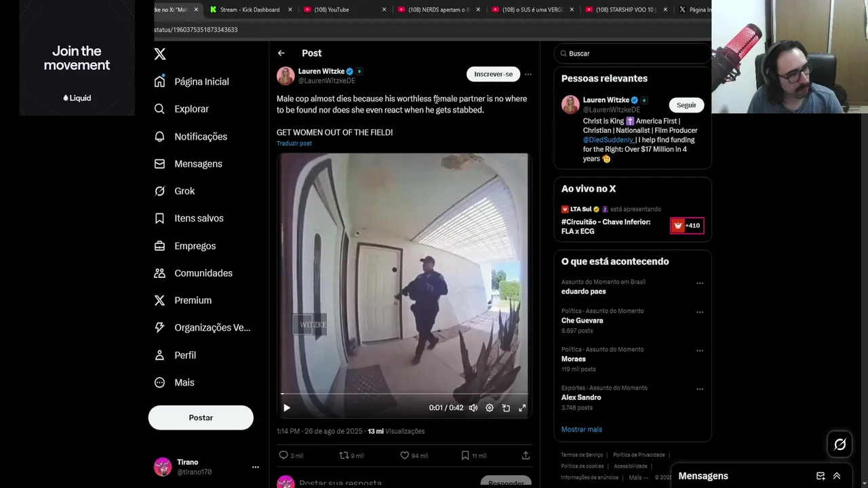Click the Tirano account avatar
Image resolution: width=868 pixels, height=488 pixels.
point(163,466)
